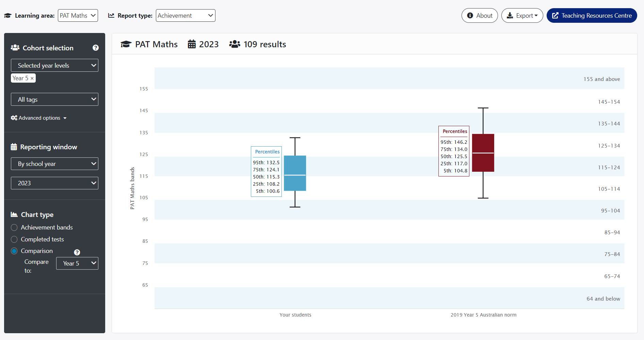
Task: Click the graduation cap icon beside PAT Maths heading
Action: tap(126, 45)
